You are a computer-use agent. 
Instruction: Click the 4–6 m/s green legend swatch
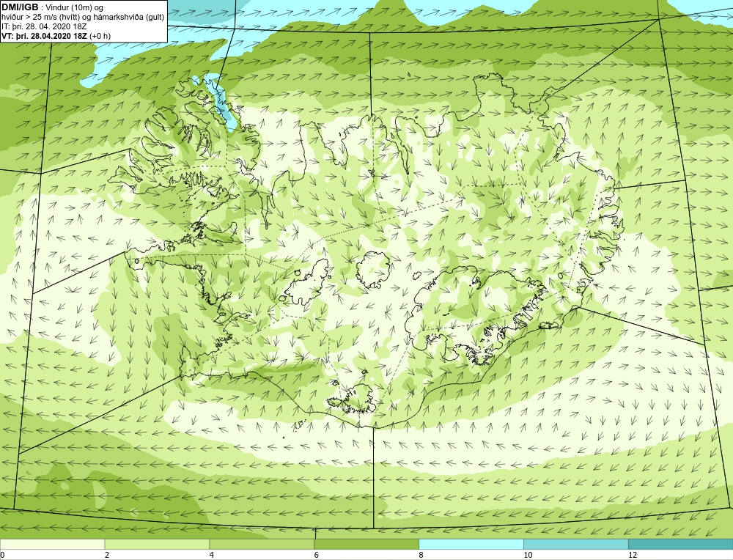pos(262,544)
